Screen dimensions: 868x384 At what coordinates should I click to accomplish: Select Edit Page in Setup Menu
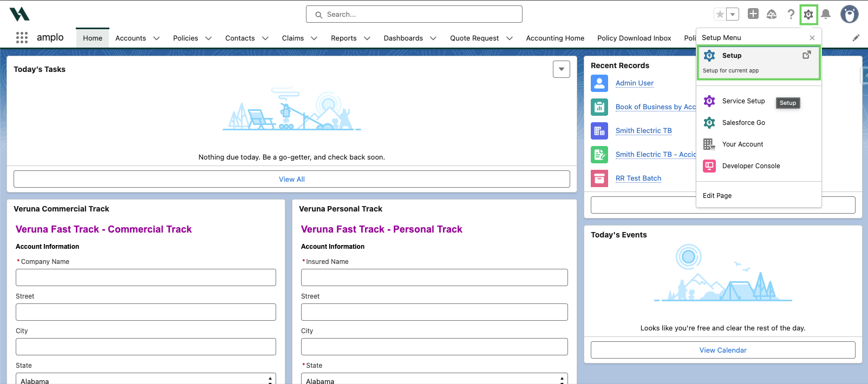pyautogui.click(x=717, y=196)
